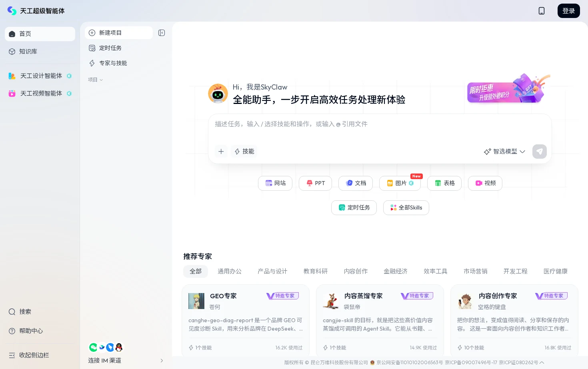
Task: Switch to the 医疗健康 tab
Action: (x=556, y=271)
